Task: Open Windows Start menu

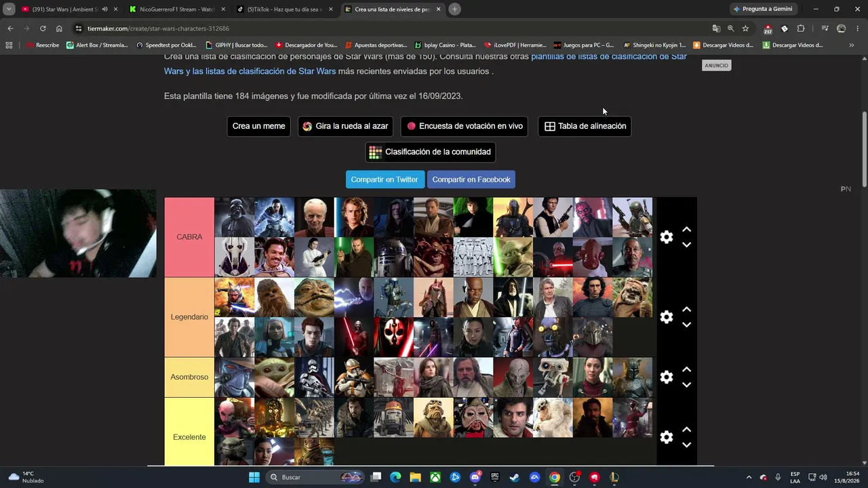Action: click(x=254, y=477)
